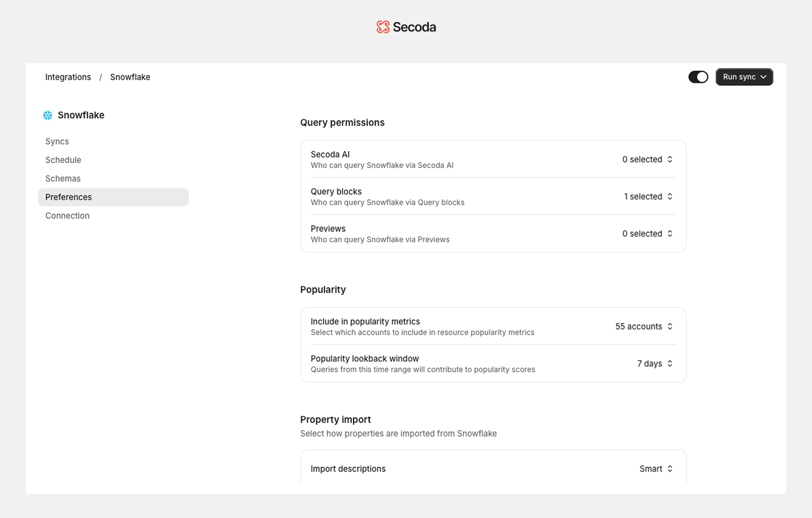Click the Query permissions heading
This screenshot has width=812, height=518.
[342, 122]
